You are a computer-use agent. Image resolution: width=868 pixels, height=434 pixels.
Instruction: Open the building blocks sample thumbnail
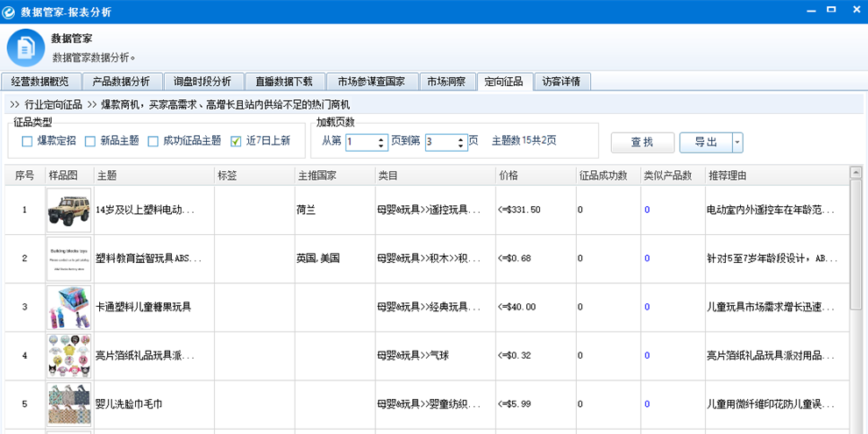(x=68, y=259)
